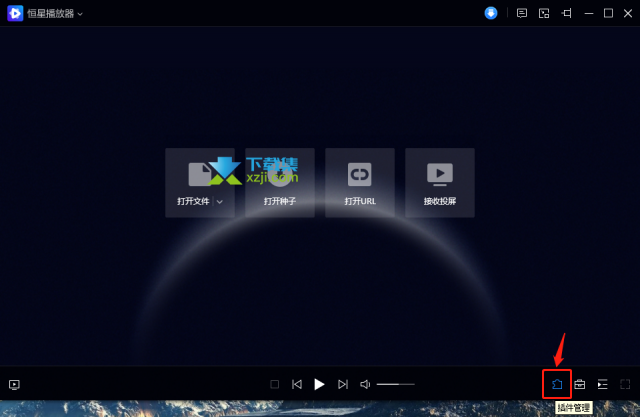The width and height of the screenshot is (640, 417).
Task: Expand the arrow beside 打开文件
Action: click(219, 201)
